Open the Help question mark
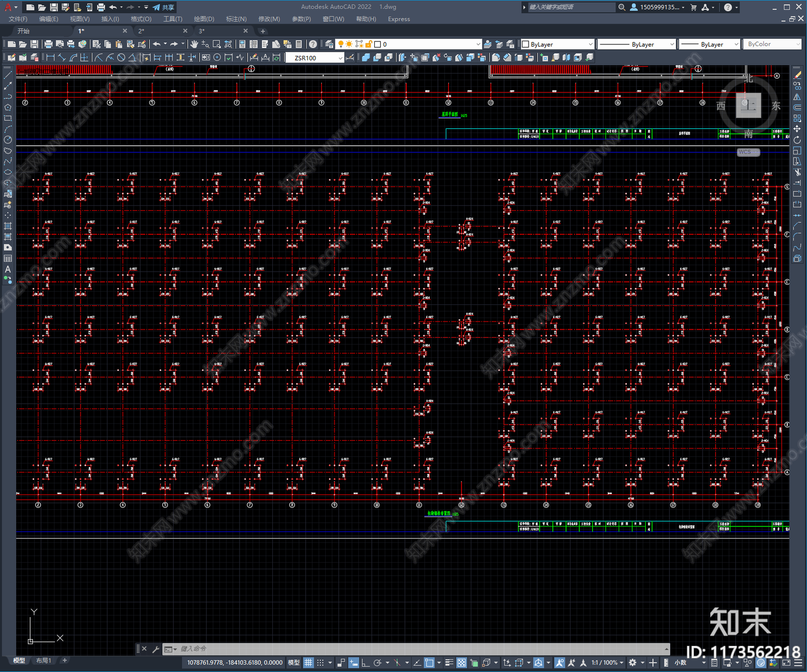The width and height of the screenshot is (807, 672). [313, 44]
